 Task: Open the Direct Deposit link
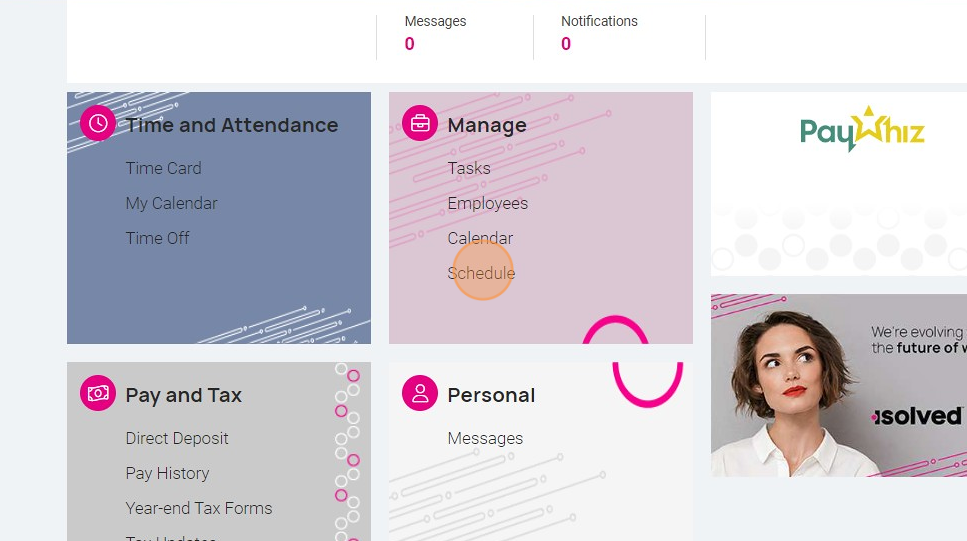pos(177,439)
